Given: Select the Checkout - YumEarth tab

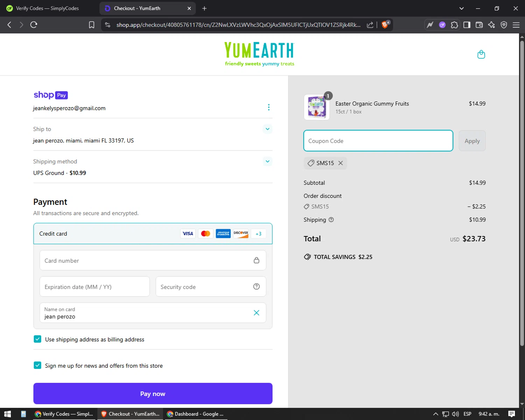Looking at the screenshot, I should 147,8.
